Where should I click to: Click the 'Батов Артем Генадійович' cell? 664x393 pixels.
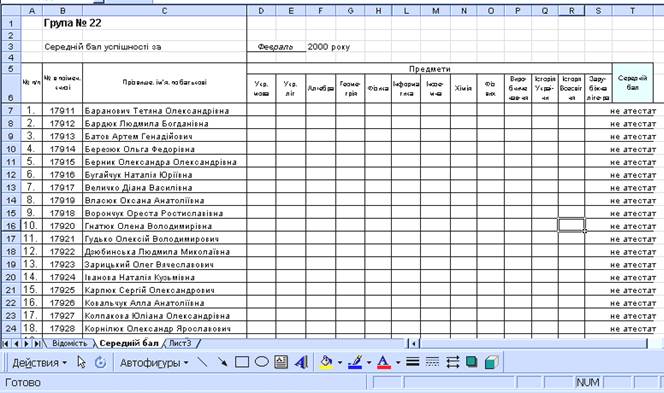coord(165,136)
